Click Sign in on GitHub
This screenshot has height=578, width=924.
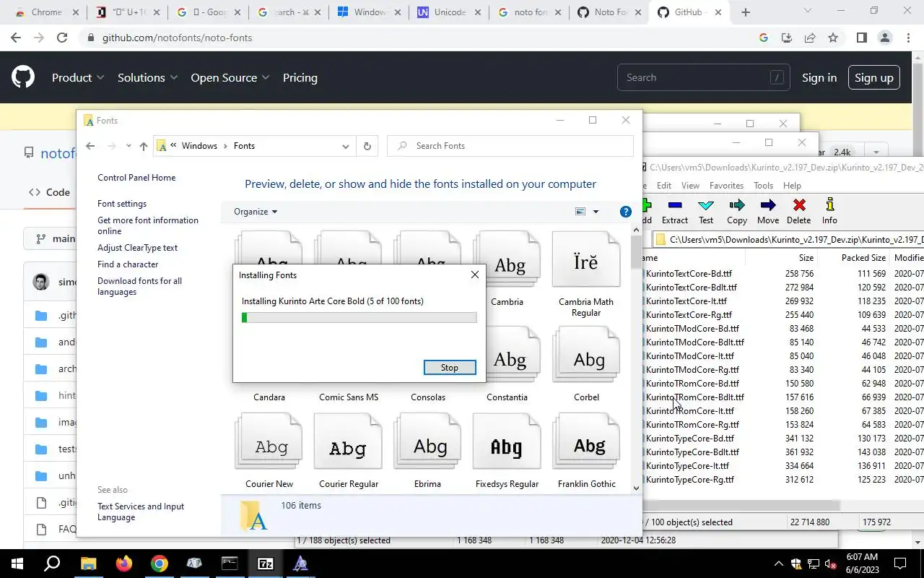(819, 77)
